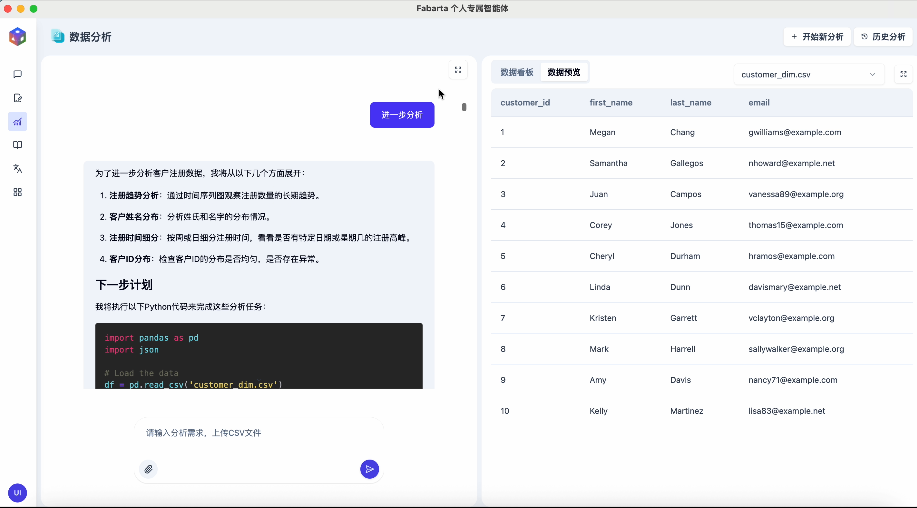Image resolution: width=917 pixels, height=508 pixels.
Task: Click the 注册趋势分析 list item
Action: (x=211, y=195)
